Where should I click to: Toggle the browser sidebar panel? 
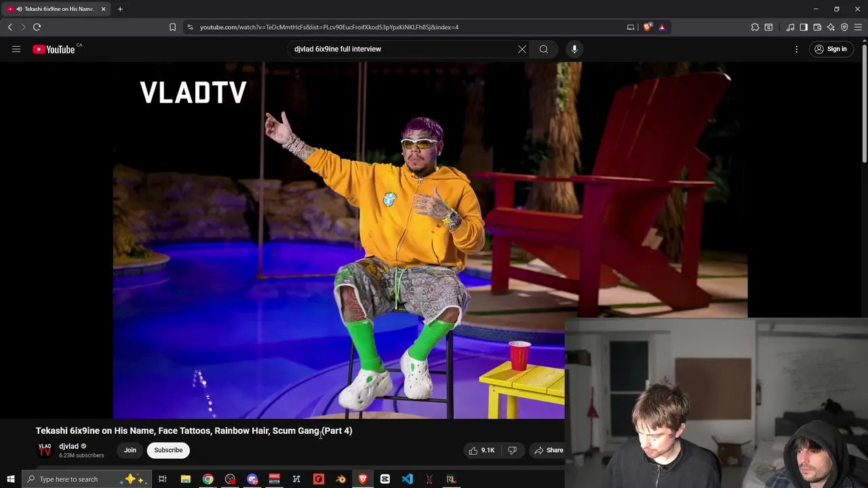804,27
